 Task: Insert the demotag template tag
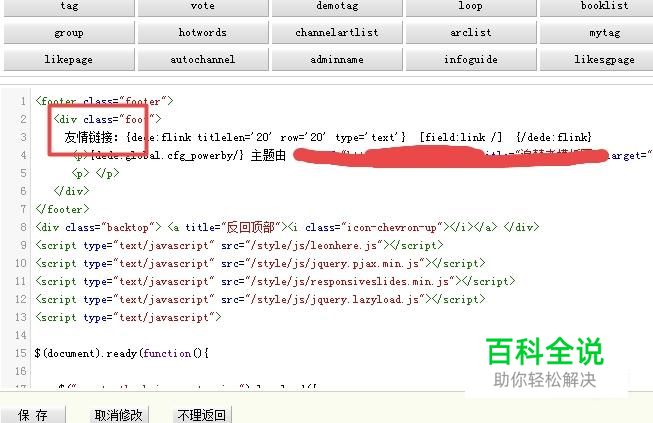coord(337,7)
